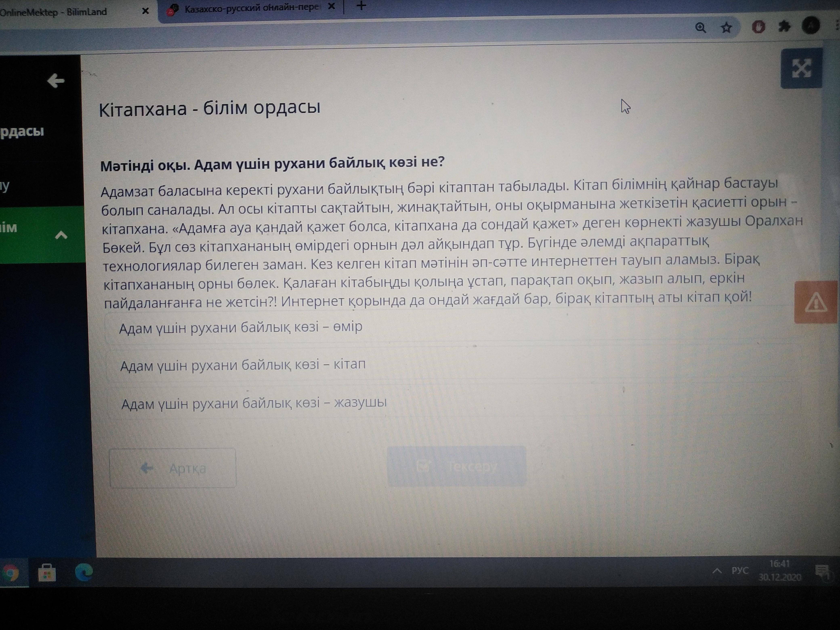840x630 pixels.
Task: Close the Казахско-русский translator tab
Action: [331, 6]
